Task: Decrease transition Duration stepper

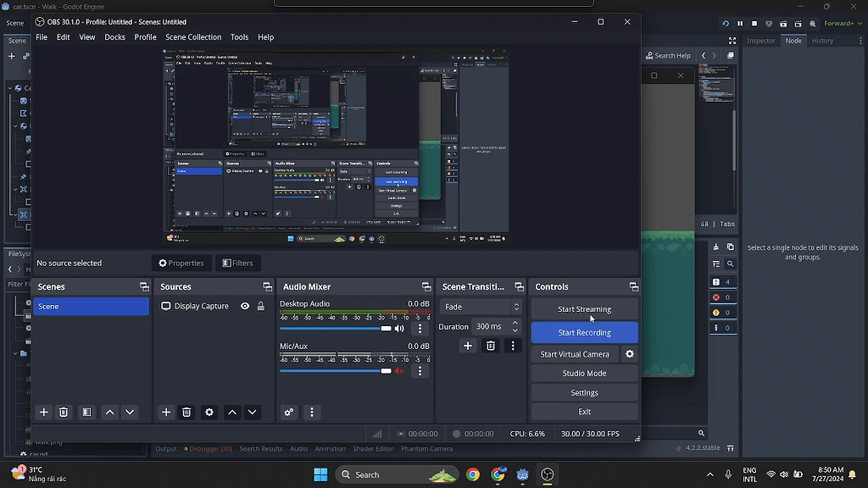Action: [x=515, y=330]
